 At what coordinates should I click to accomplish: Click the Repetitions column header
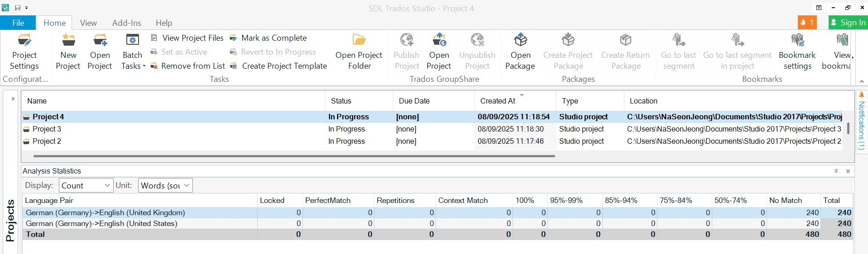point(405,200)
